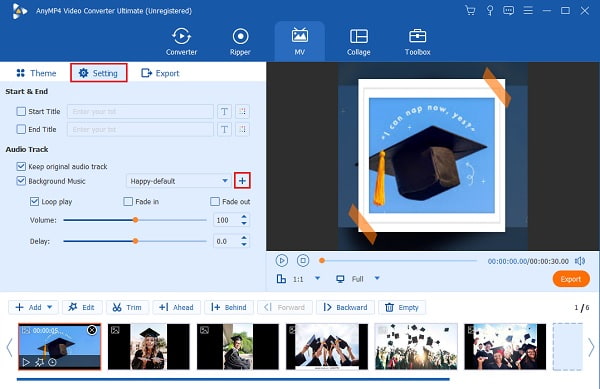Increase delay value with up arrow
600x389 pixels.
(x=244, y=238)
